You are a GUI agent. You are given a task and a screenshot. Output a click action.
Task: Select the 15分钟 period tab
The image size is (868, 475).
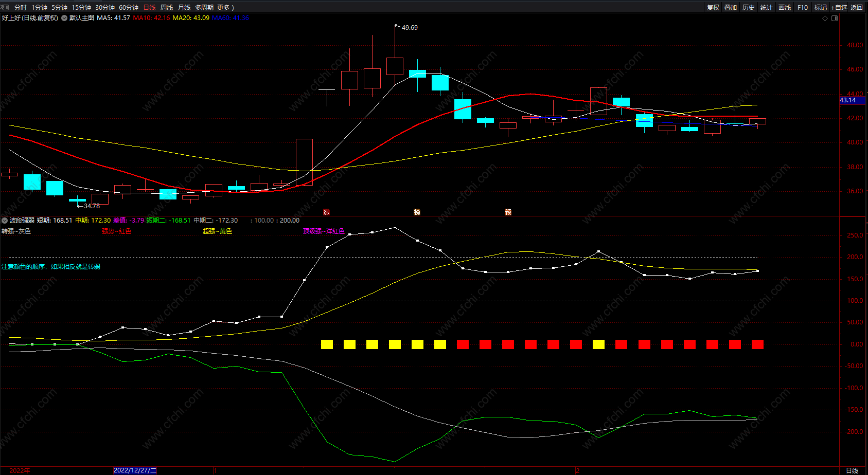point(81,8)
